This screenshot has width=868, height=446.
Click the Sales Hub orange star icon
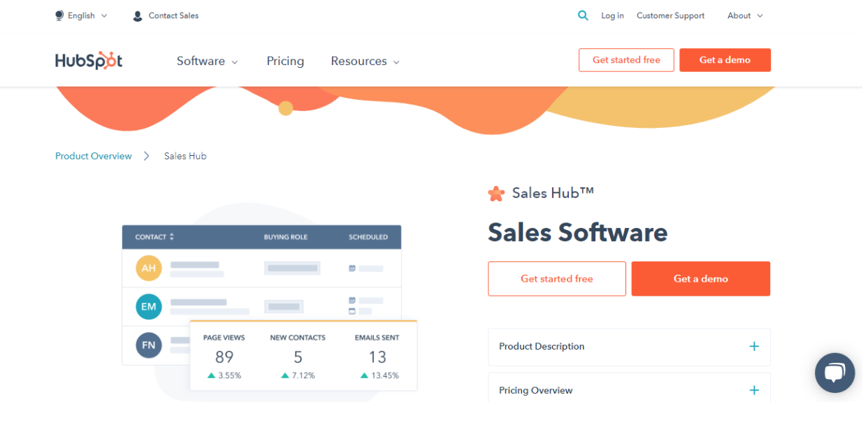tap(496, 194)
